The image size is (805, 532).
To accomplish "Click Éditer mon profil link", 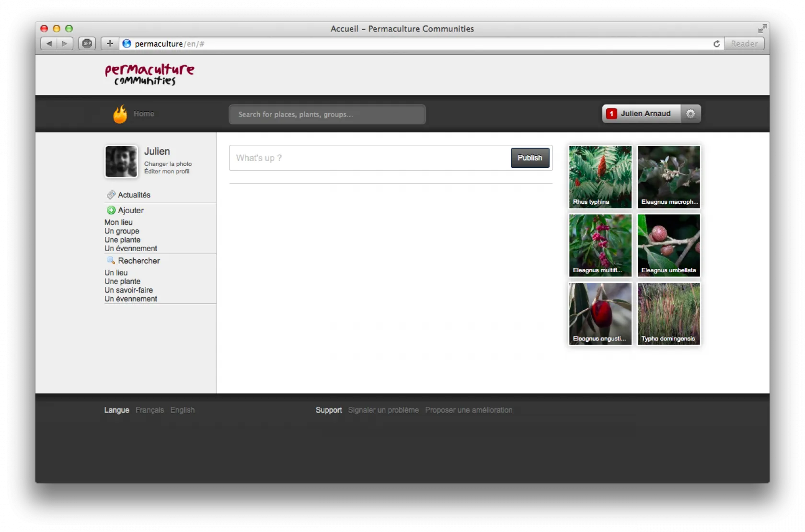I will click(x=166, y=172).
